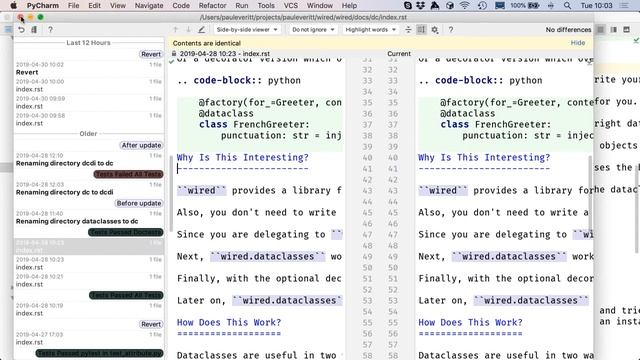Image resolution: width=640 pixels, height=360 pixels.
Task: Open diff viewer help question mark
Action: click(x=451, y=30)
